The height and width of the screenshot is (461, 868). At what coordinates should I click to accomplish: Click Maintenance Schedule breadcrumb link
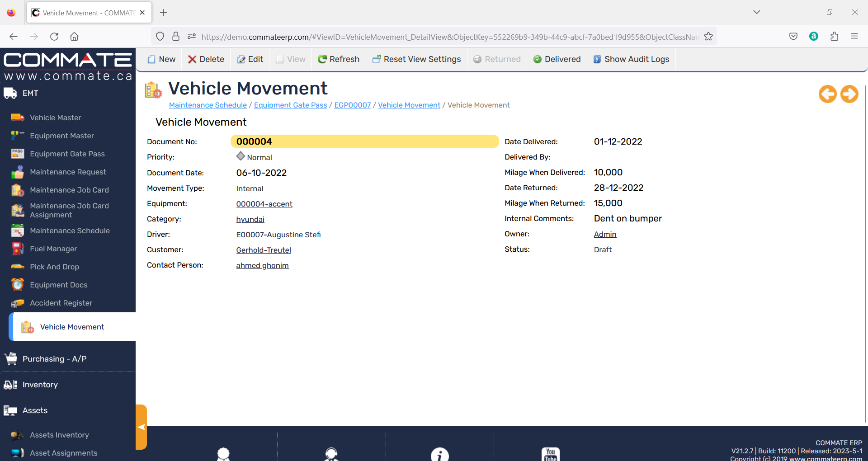click(x=208, y=105)
